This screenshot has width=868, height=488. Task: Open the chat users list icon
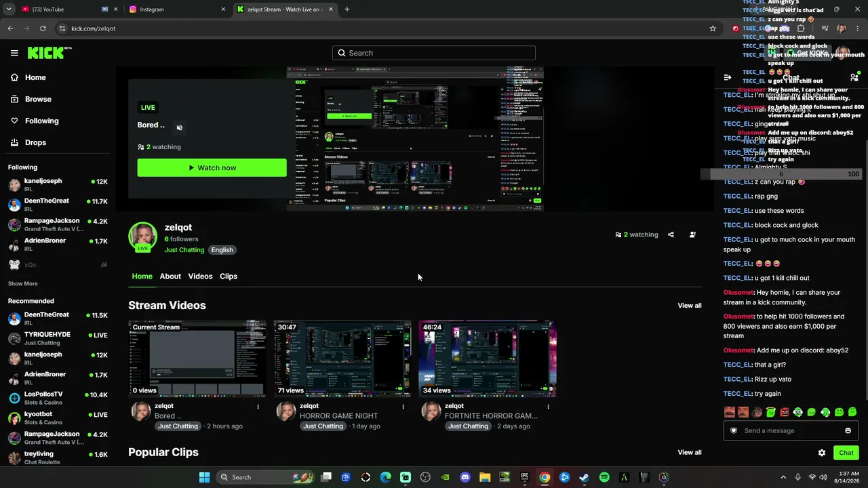(x=854, y=78)
